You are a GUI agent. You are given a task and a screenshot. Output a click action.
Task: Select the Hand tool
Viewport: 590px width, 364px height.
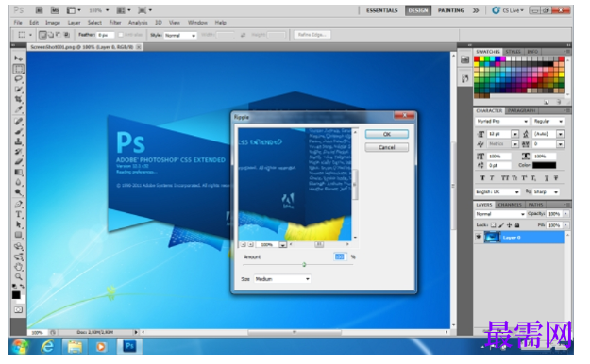point(18,267)
